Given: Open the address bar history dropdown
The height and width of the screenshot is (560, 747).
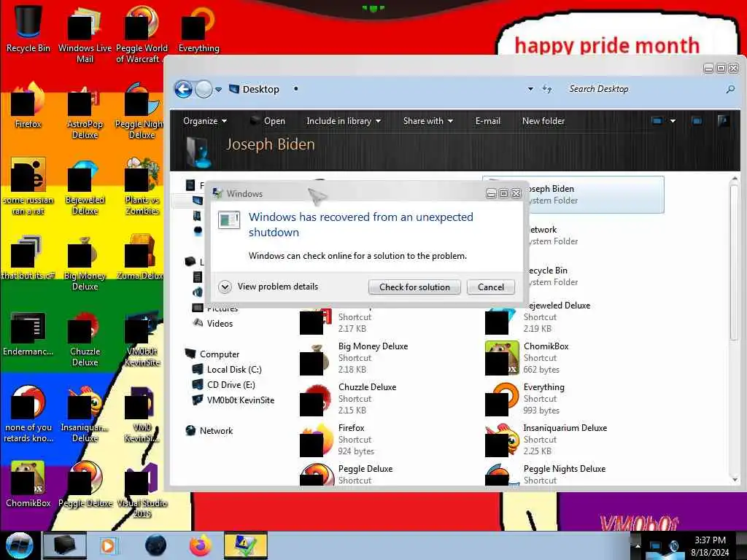Looking at the screenshot, I should (530, 89).
